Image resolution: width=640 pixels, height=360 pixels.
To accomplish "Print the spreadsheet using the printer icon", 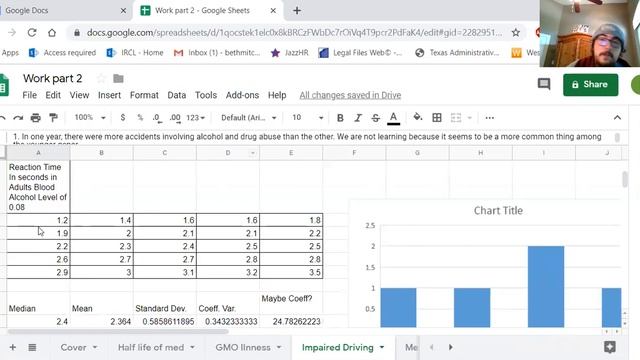I will pyautogui.click(x=36, y=118).
